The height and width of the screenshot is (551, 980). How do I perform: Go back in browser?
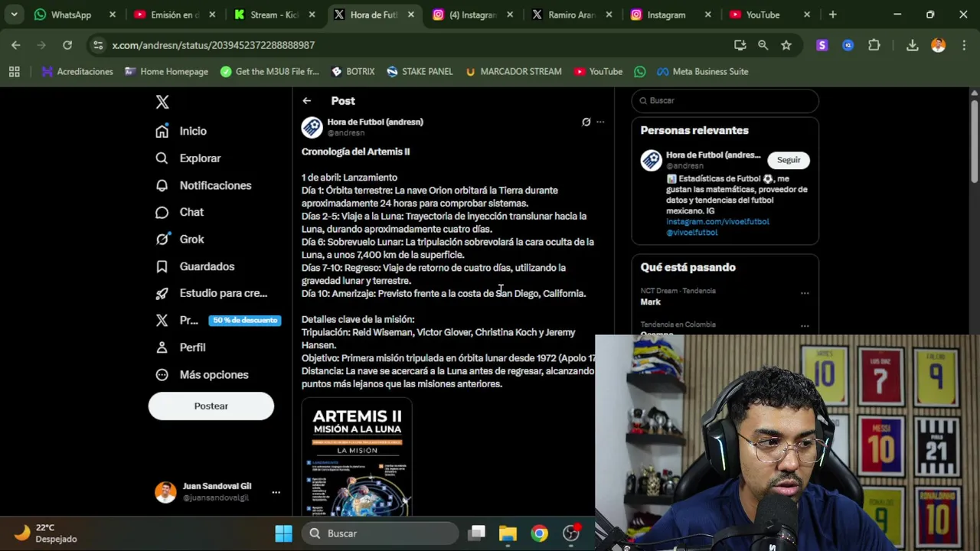point(16,45)
